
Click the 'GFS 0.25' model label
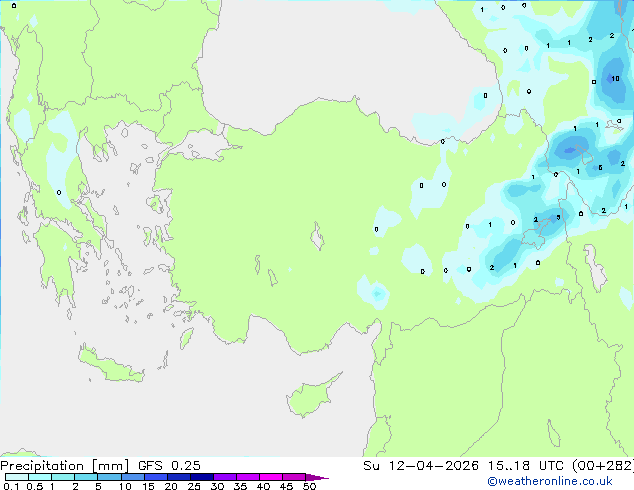coord(169,466)
